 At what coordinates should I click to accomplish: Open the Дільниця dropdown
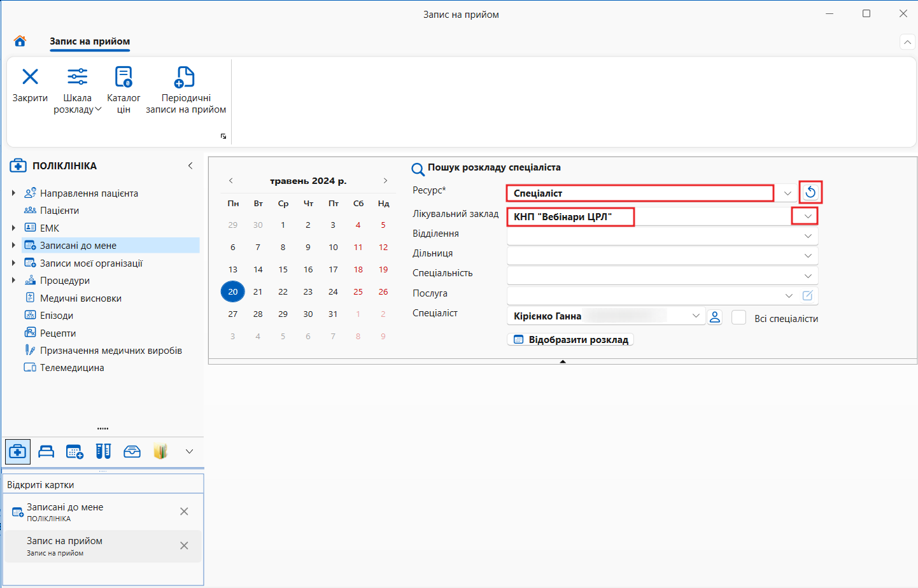coord(808,256)
